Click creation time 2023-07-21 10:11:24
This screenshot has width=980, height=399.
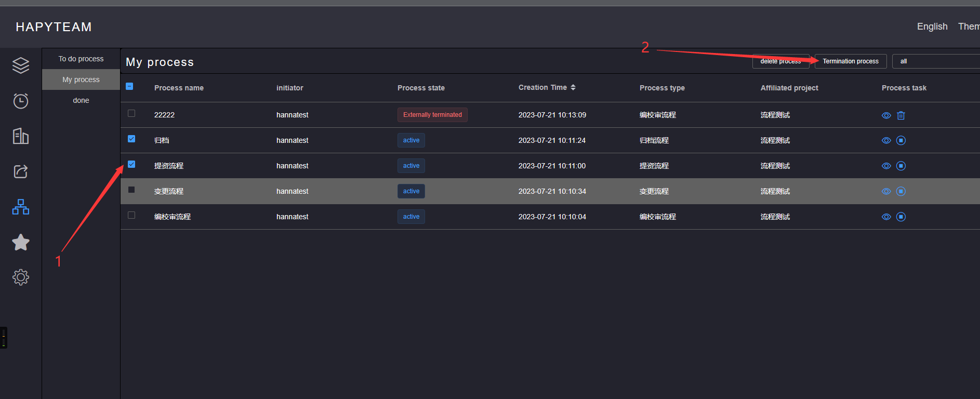coord(552,140)
